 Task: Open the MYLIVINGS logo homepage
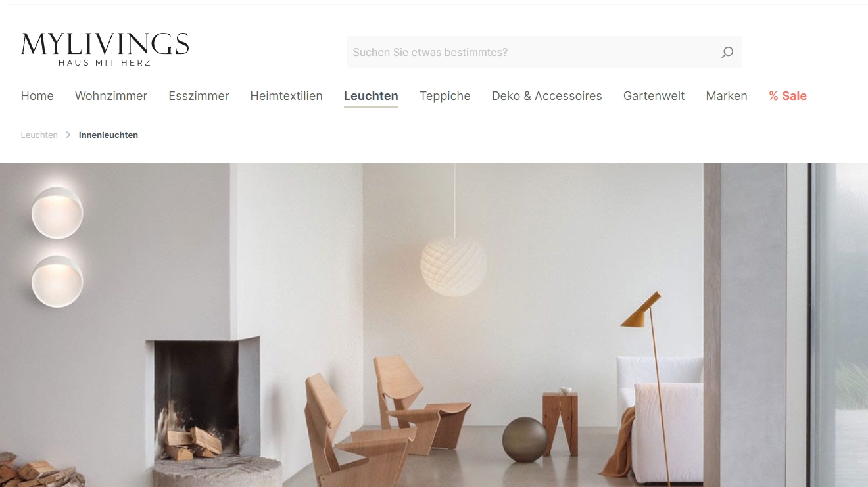coord(105,49)
